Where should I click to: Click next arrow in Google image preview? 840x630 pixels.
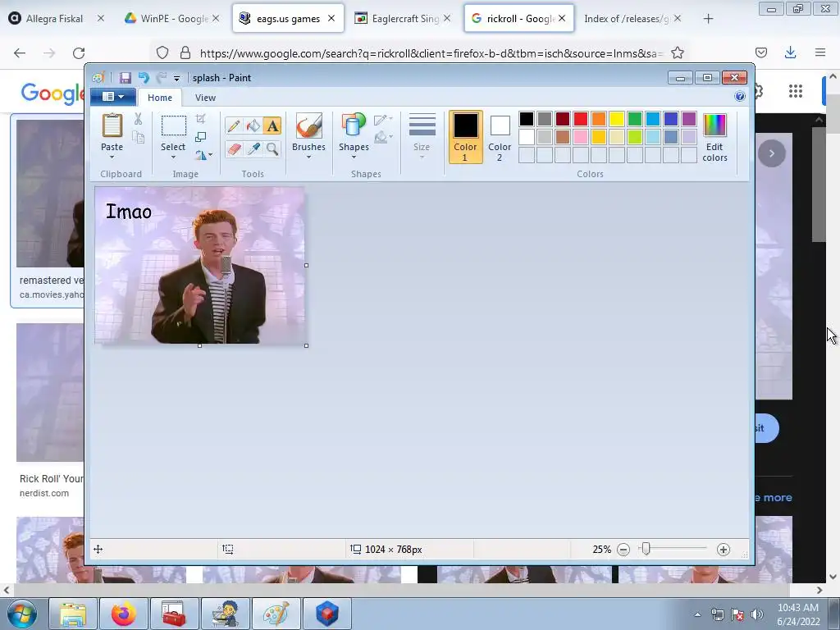click(x=771, y=153)
